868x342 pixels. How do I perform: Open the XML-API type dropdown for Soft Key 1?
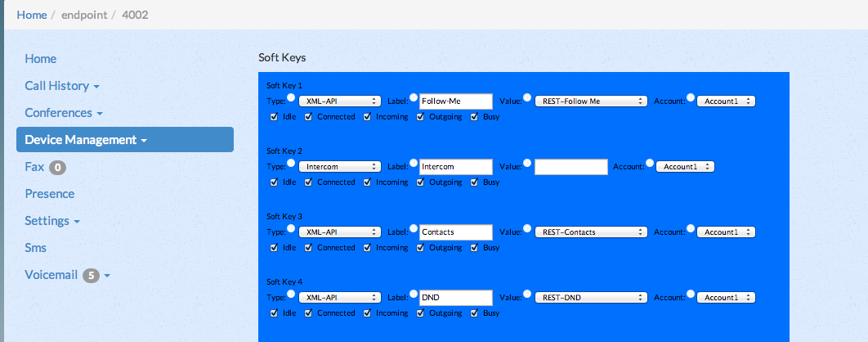point(340,101)
